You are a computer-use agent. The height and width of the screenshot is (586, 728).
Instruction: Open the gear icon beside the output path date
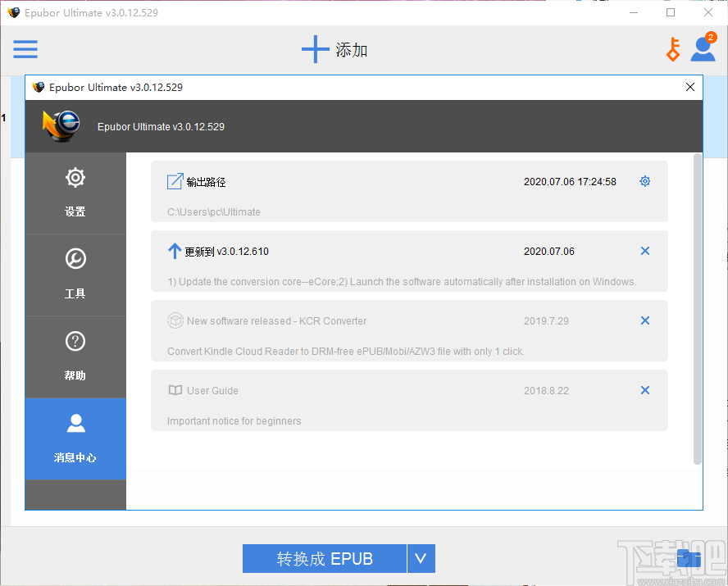pyautogui.click(x=644, y=181)
